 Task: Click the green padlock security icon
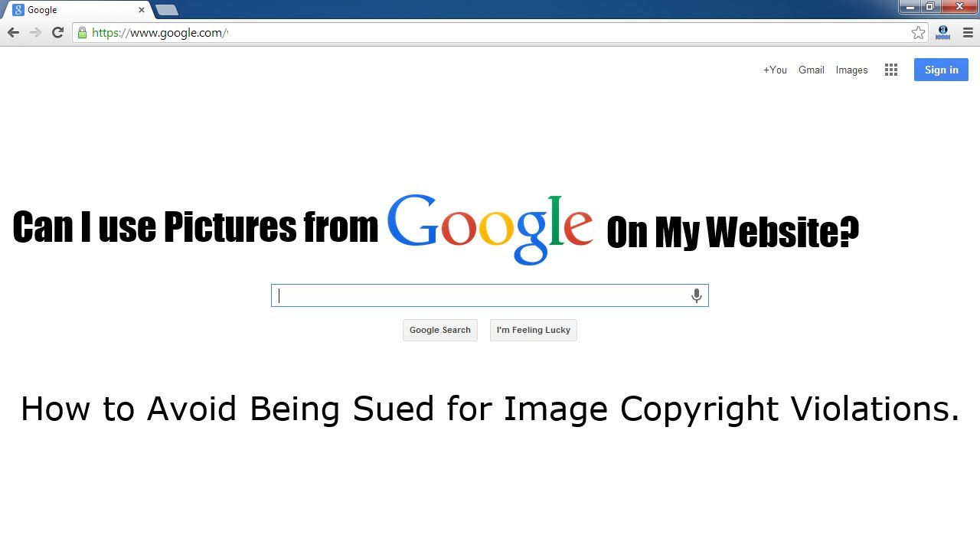coord(82,33)
